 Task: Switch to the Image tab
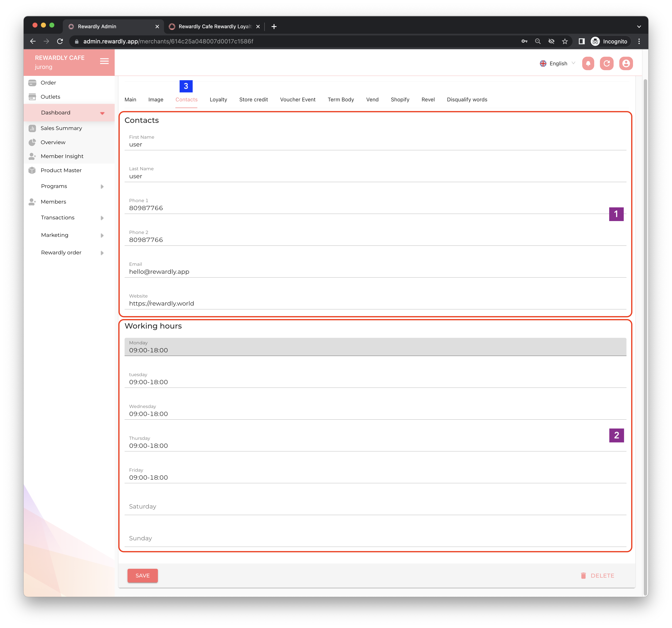coord(156,100)
